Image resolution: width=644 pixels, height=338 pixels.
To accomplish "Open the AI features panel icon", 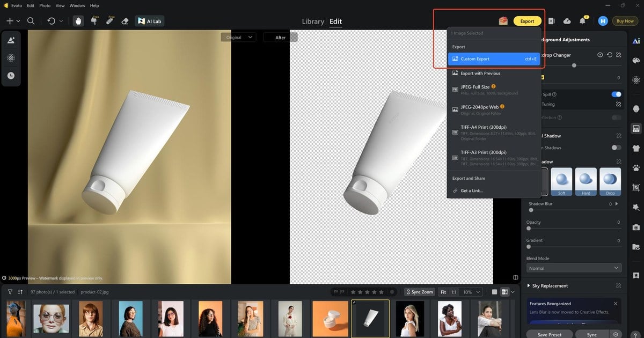I will [x=636, y=40].
